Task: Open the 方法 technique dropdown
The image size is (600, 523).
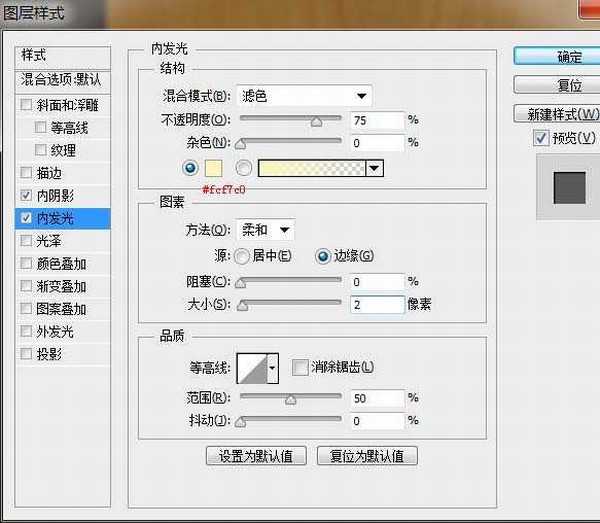Action: point(265,230)
